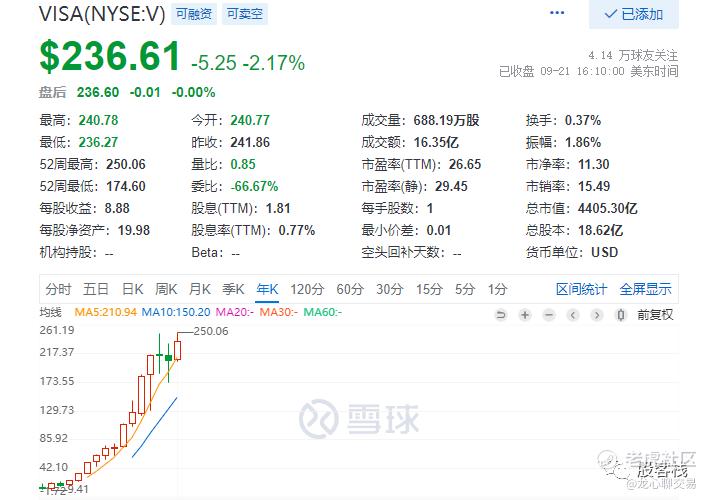Viewport: 710px width, 500px height.
Task: Click the 今开 240.77 value
Action: point(250,120)
